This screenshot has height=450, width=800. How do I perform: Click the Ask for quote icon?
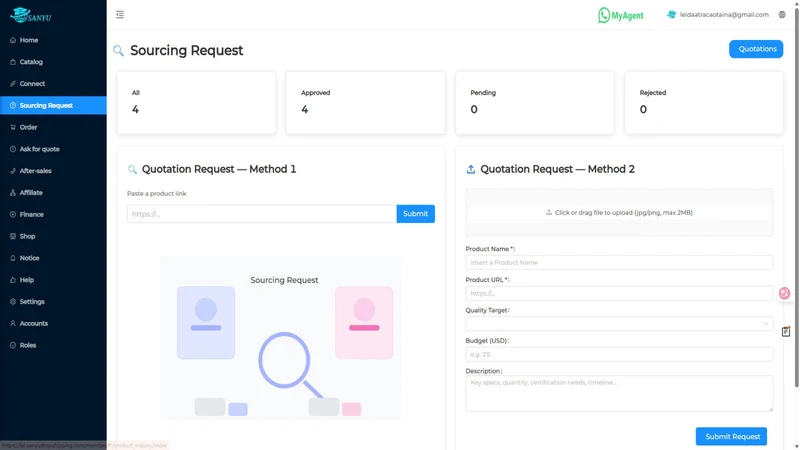tap(13, 149)
